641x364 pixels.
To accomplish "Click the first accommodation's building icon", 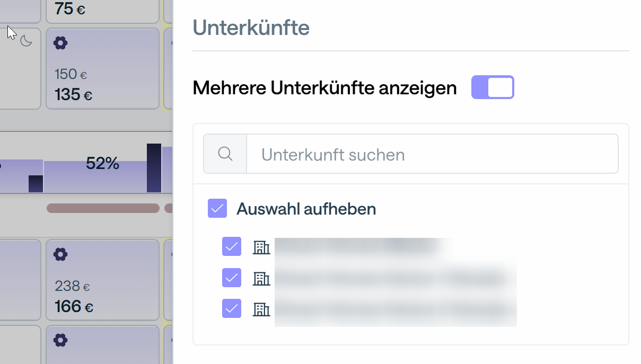I will [x=261, y=247].
